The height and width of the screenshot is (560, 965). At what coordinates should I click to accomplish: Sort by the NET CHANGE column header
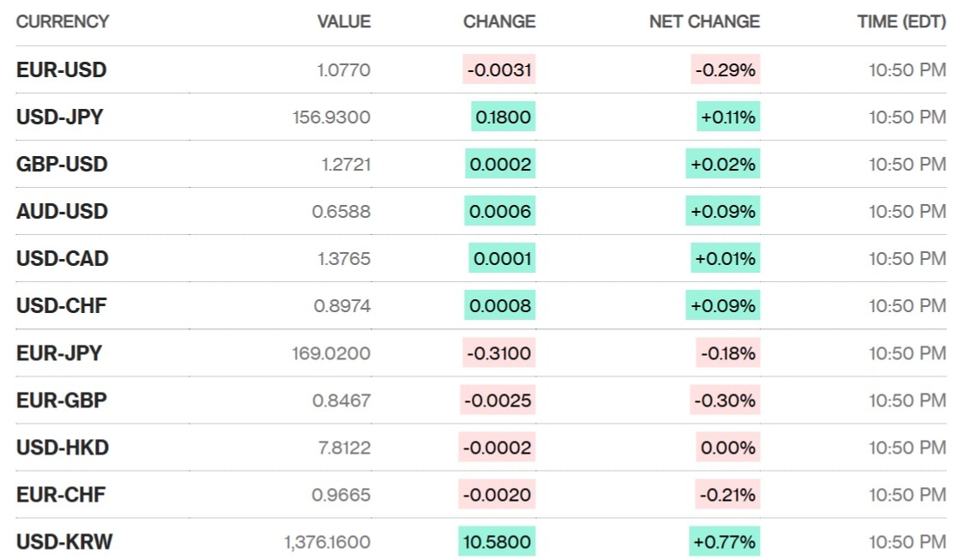click(704, 21)
